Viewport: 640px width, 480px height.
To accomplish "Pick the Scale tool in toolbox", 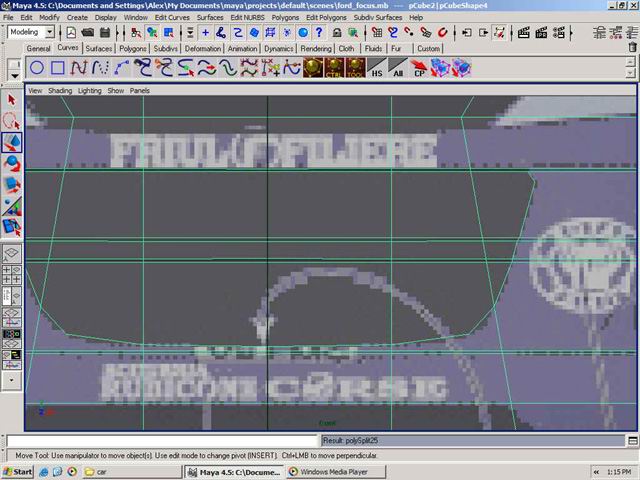I will tap(12, 186).
